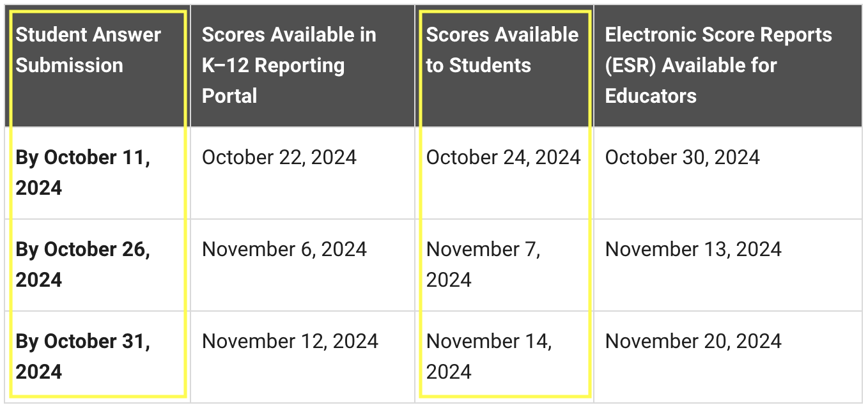868x410 pixels.
Task: Click the Scores Available to Students header
Action: coord(502,50)
